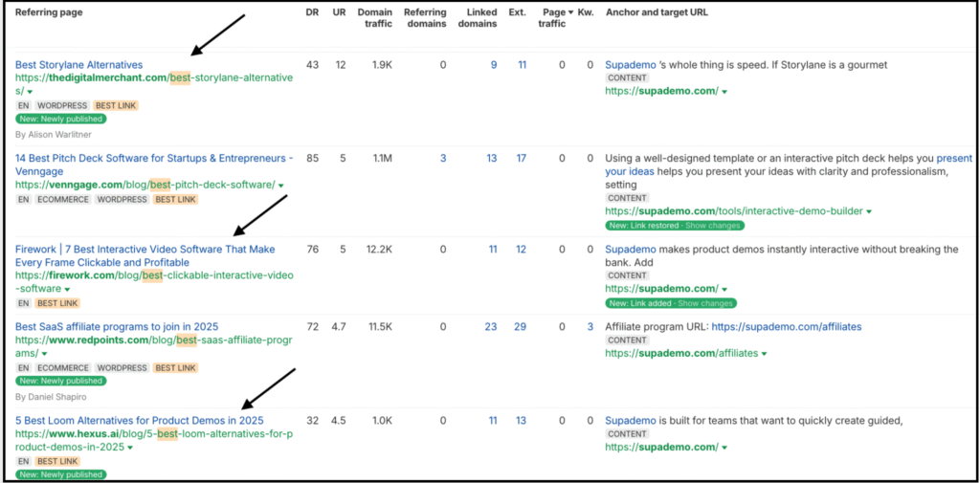This screenshot has height=483, width=980.
Task: Open the 5 Best Loom Alternatives title link
Action: pos(139,420)
